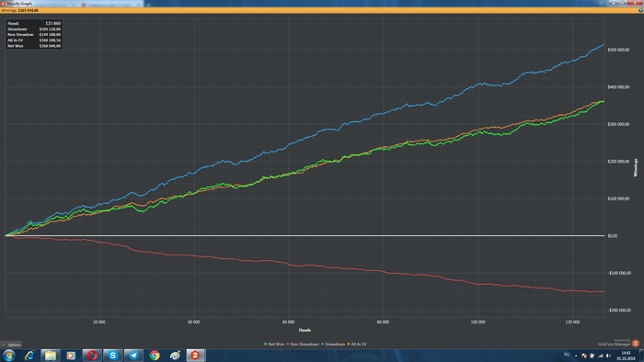Switch to the Opera browser
644x362 pixels.
click(x=92, y=356)
